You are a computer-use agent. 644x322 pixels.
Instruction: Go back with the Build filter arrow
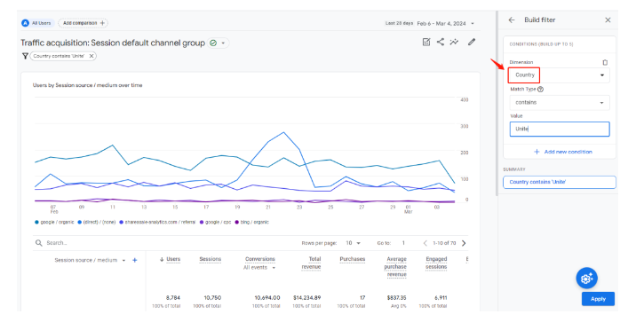click(512, 20)
